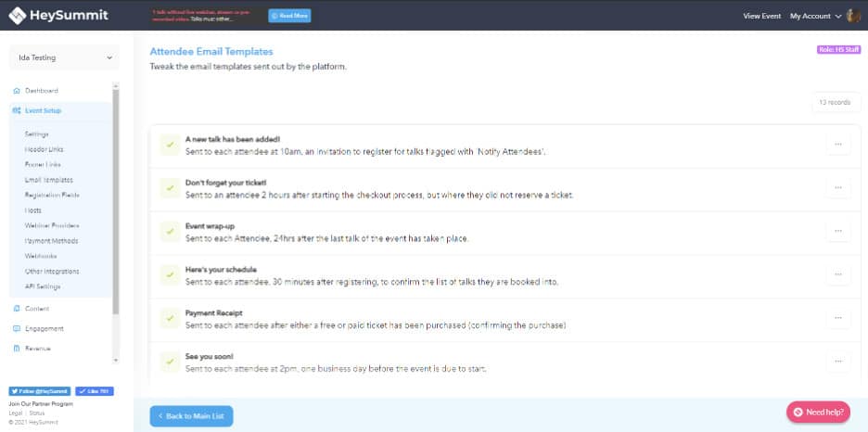Screen dimensions: 868x432
Task: Click the Content section icon
Action: point(17,309)
